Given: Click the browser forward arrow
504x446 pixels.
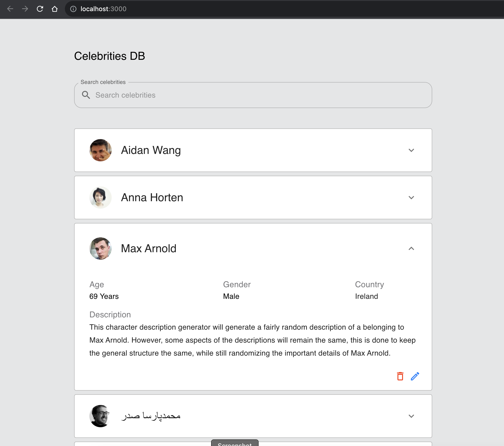Looking at the screenshot, I should coord(25,9).
